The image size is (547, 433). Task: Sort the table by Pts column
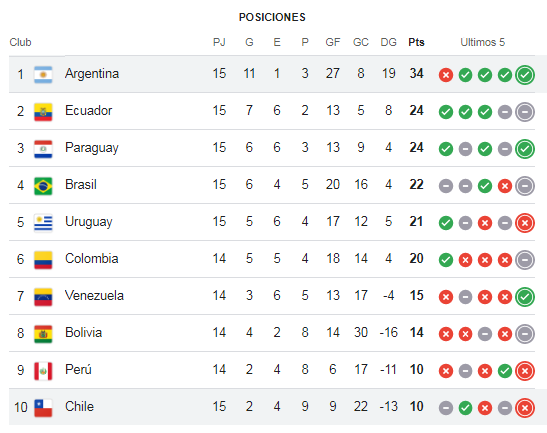416,42
